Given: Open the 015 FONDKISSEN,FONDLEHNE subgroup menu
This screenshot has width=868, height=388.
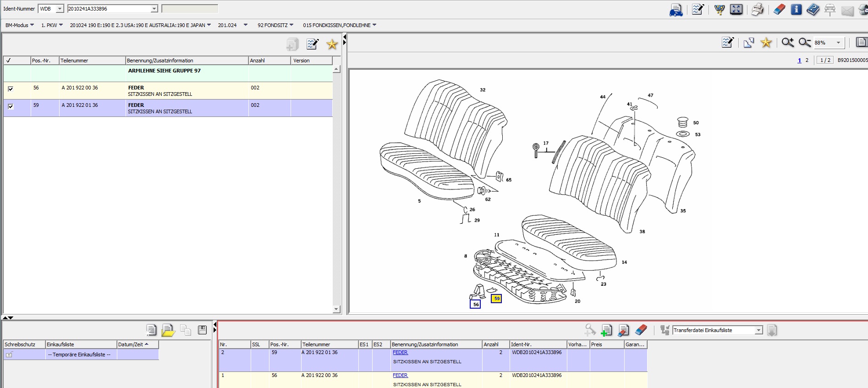Looking at the screenshot, I should pos(340,25).
